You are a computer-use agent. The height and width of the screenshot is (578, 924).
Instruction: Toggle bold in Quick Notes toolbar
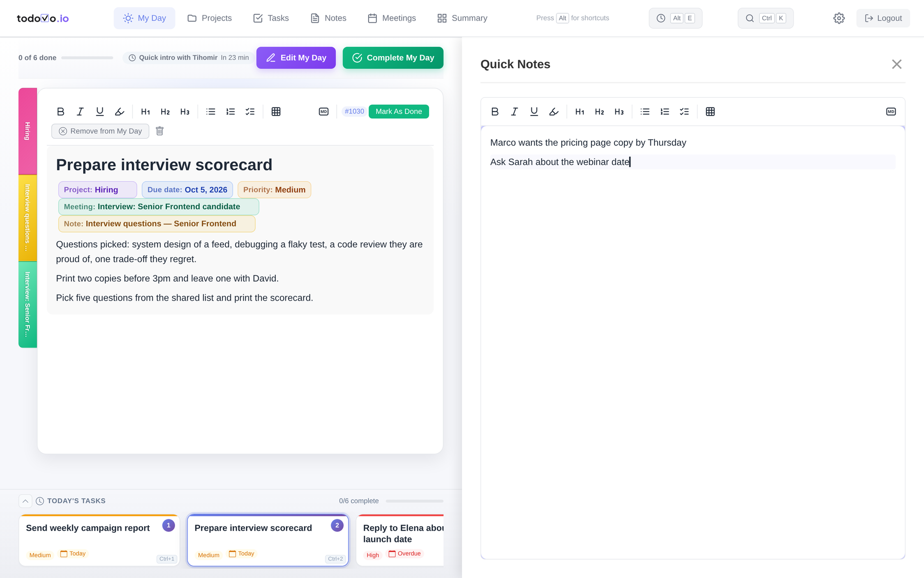(x=495, y=111)
